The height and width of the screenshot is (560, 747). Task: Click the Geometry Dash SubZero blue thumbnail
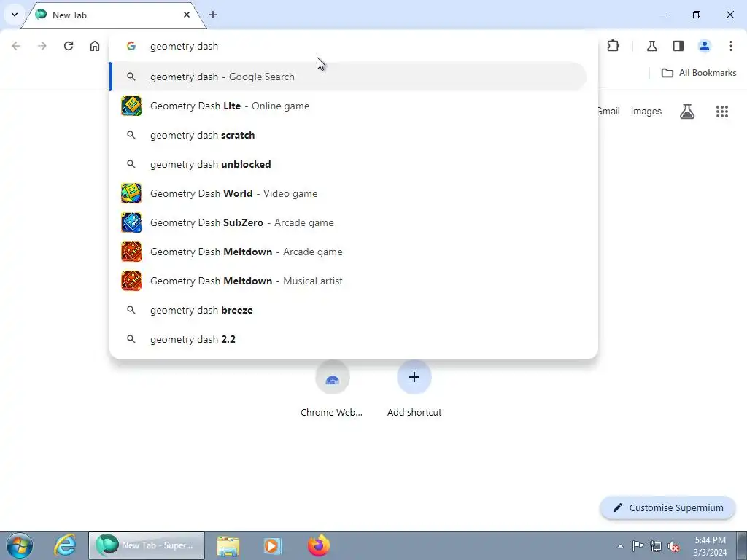131,222
